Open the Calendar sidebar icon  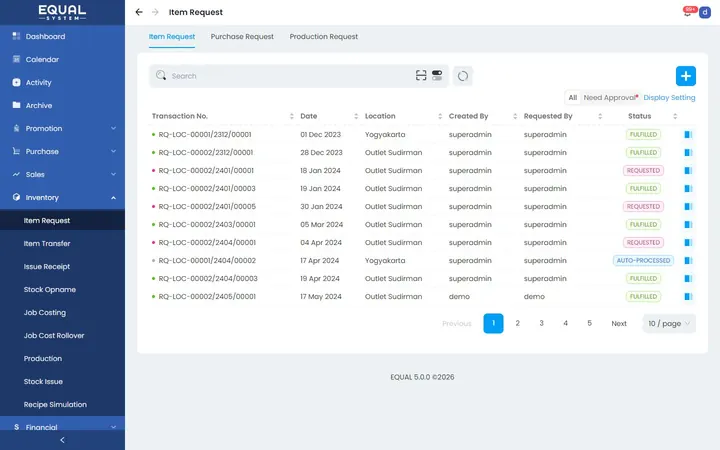click(x=17, y=59)
